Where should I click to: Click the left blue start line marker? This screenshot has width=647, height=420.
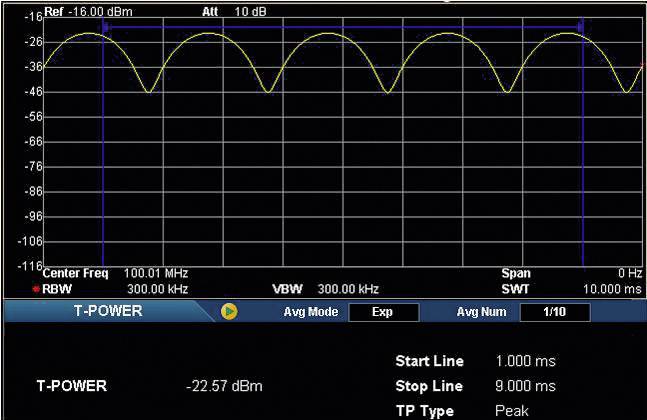(103, 150)
